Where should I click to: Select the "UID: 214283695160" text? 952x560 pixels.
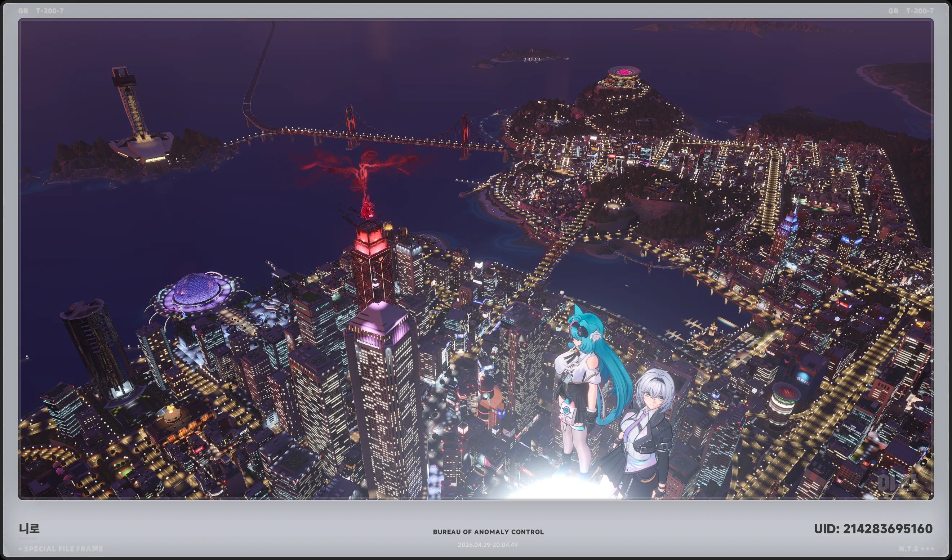click(x=873, y=529)
